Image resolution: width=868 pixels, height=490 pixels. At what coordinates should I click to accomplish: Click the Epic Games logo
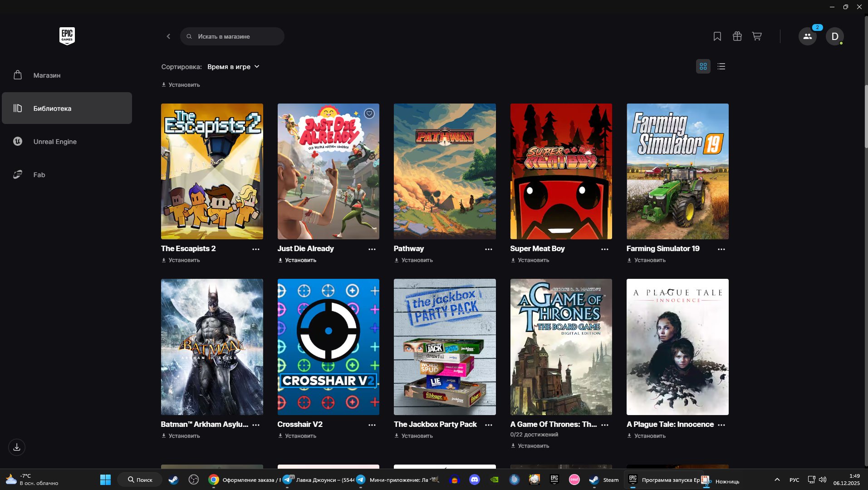(x=67, y=36)
